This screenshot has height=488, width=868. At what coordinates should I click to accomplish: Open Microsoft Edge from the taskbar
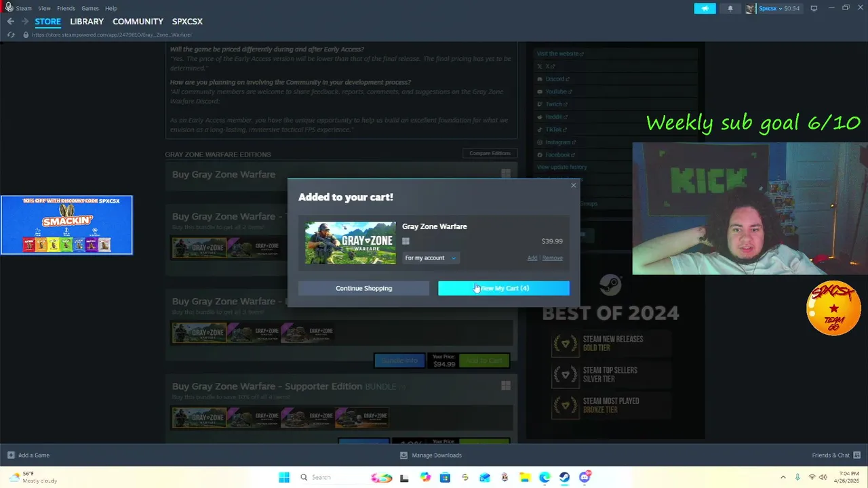click(x=545, y=477)
